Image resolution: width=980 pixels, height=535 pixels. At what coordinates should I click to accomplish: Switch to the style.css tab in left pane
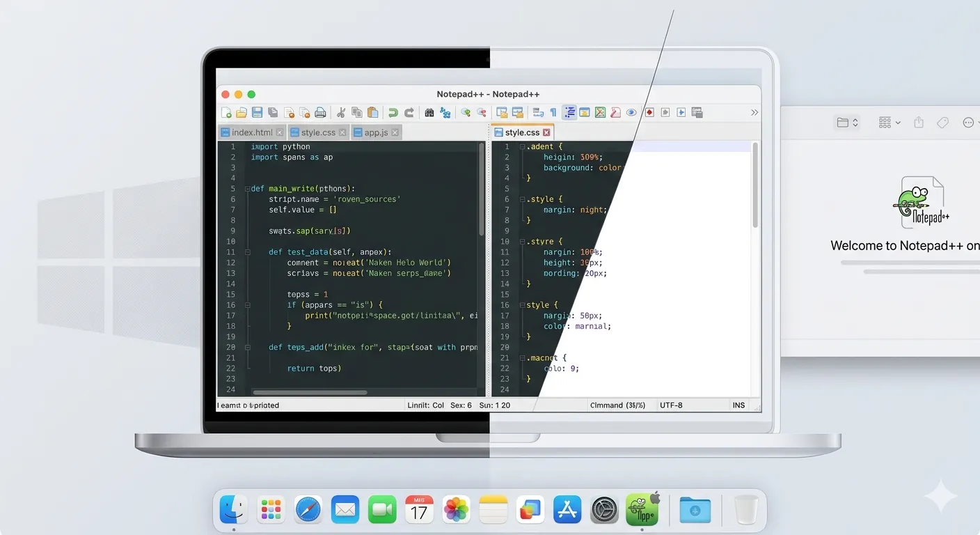318,132
